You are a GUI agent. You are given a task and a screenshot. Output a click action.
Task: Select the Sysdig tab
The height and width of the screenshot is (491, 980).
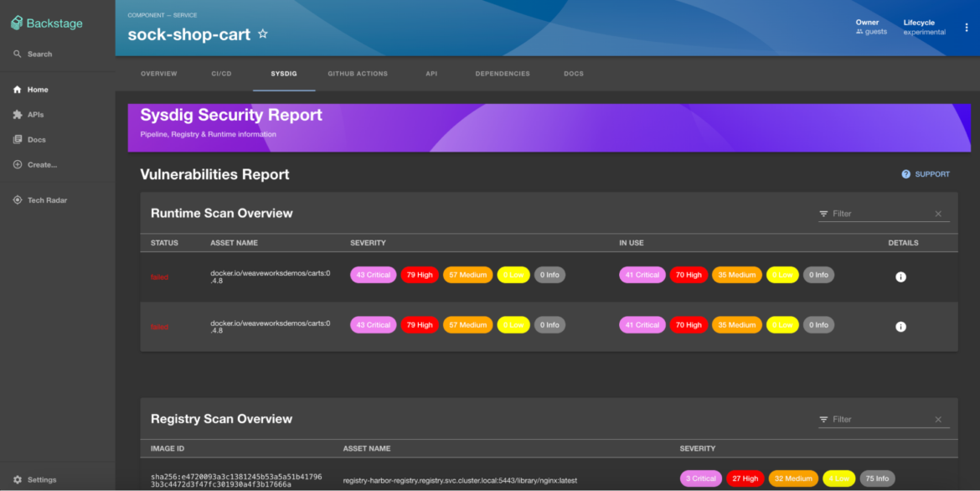click(x=284, y=74)
